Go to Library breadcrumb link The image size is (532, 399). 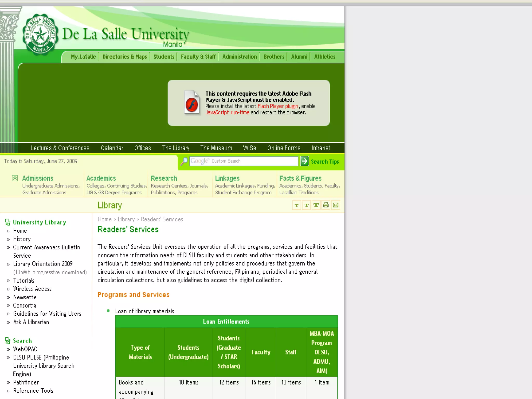coord(126,219)
